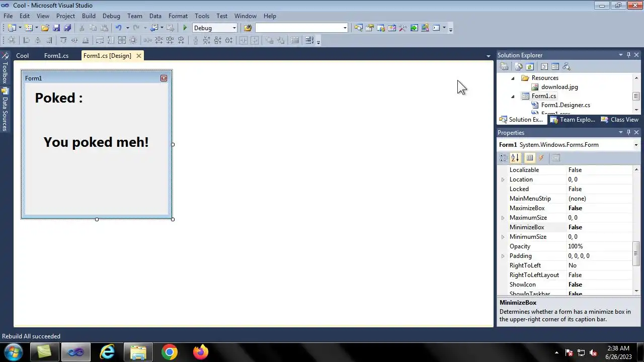Click the Add New Item toolbar icon
Screen dimensions: 644x362
pos(29,28)
